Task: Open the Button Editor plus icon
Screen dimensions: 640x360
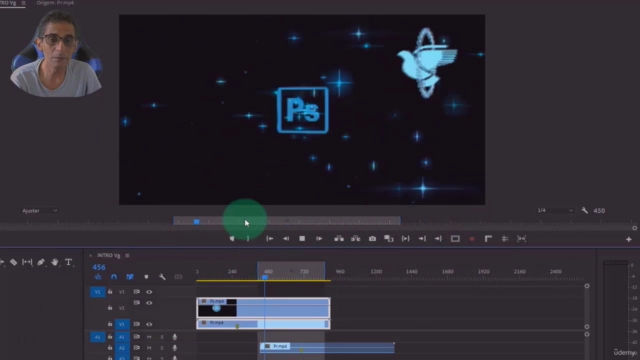Action: (x=629, y=240)
